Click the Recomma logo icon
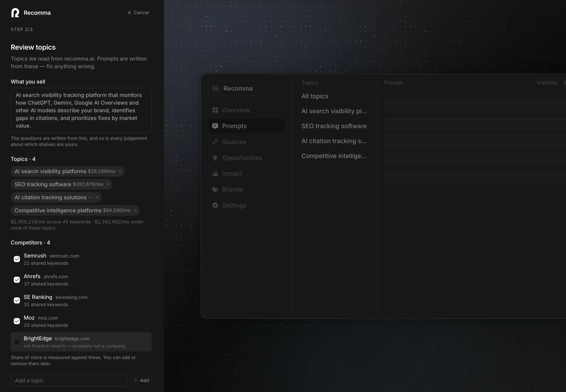 tap(15, 13)
